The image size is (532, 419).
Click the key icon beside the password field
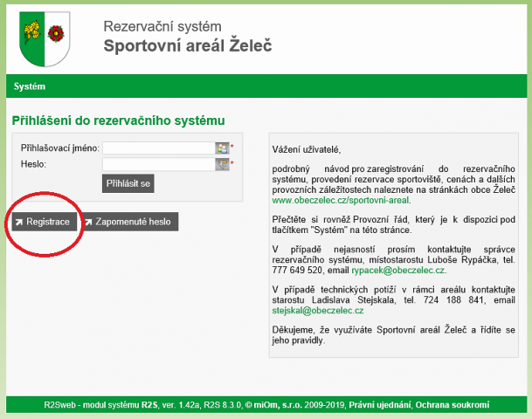point(222,164)
